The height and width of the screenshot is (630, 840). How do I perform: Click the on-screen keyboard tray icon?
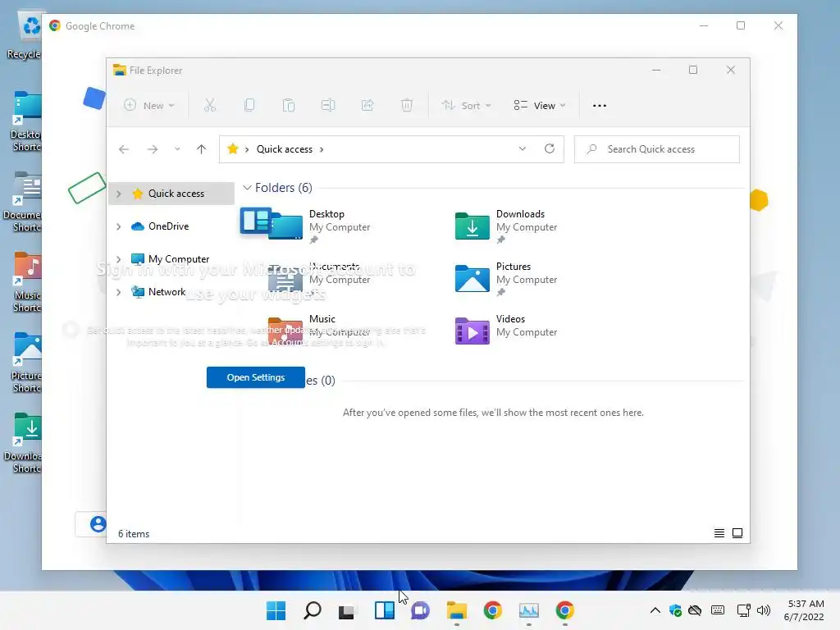[717, 610]
